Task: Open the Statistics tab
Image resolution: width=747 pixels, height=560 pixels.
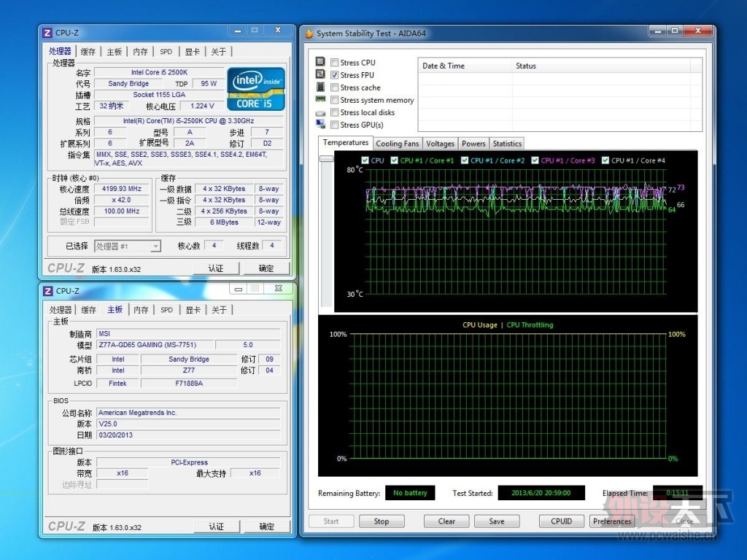Action: coord(507,144)
